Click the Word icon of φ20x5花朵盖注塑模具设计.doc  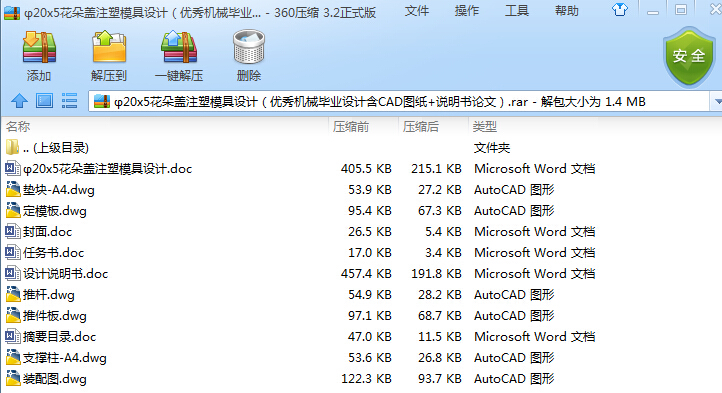12,169
